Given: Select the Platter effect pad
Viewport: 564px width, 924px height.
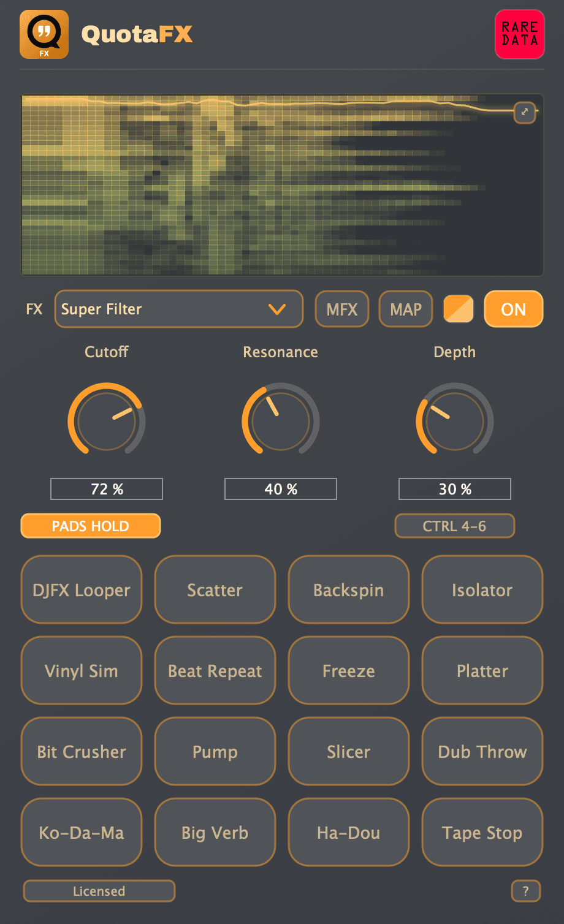Looking at the screenshot, I should coord(482,670).
